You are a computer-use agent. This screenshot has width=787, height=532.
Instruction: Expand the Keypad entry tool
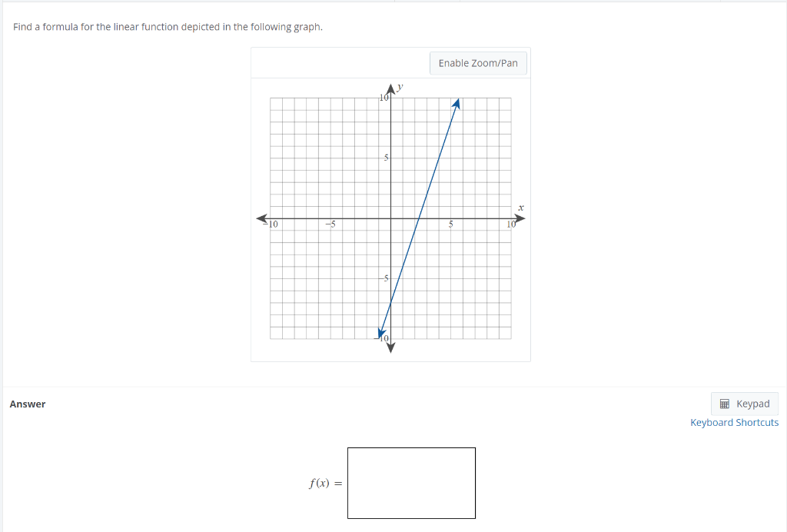tap(744, 404)
